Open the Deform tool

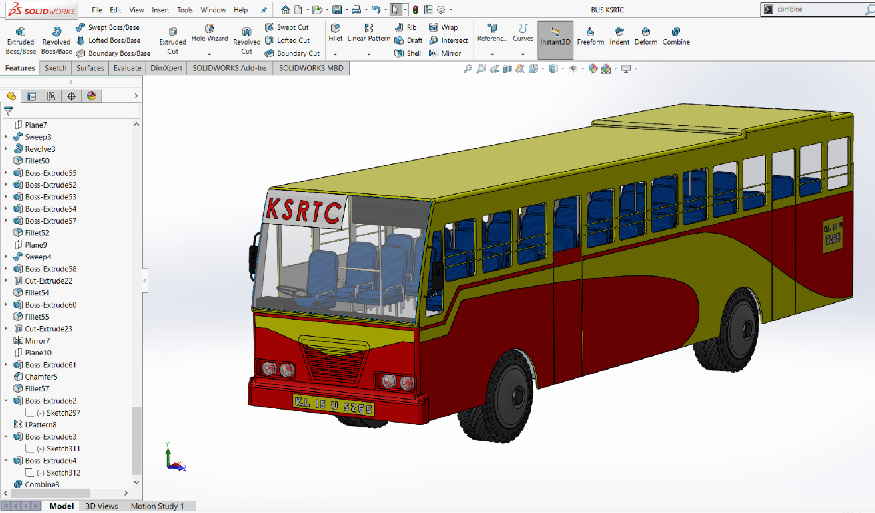[x=645, y=36]
